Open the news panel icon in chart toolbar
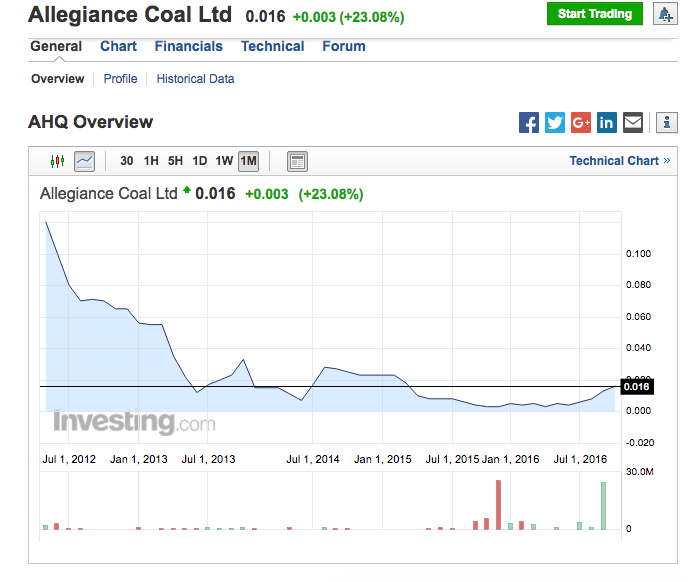Viewport: 688px width, 582px height. point(297,161)
